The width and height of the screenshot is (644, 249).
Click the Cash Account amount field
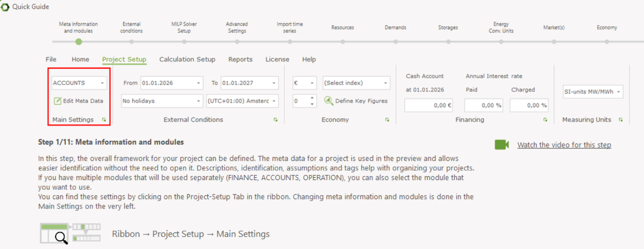point(428,105)
